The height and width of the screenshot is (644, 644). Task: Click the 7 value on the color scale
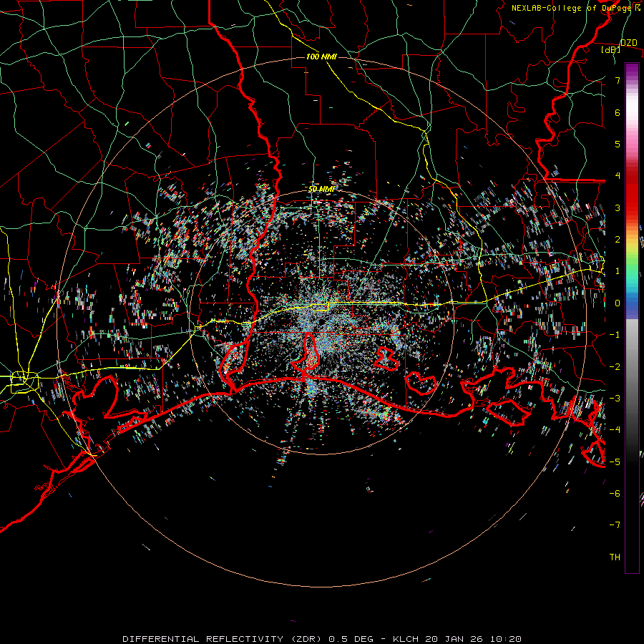pyautogui.click(x=618, y=80)
